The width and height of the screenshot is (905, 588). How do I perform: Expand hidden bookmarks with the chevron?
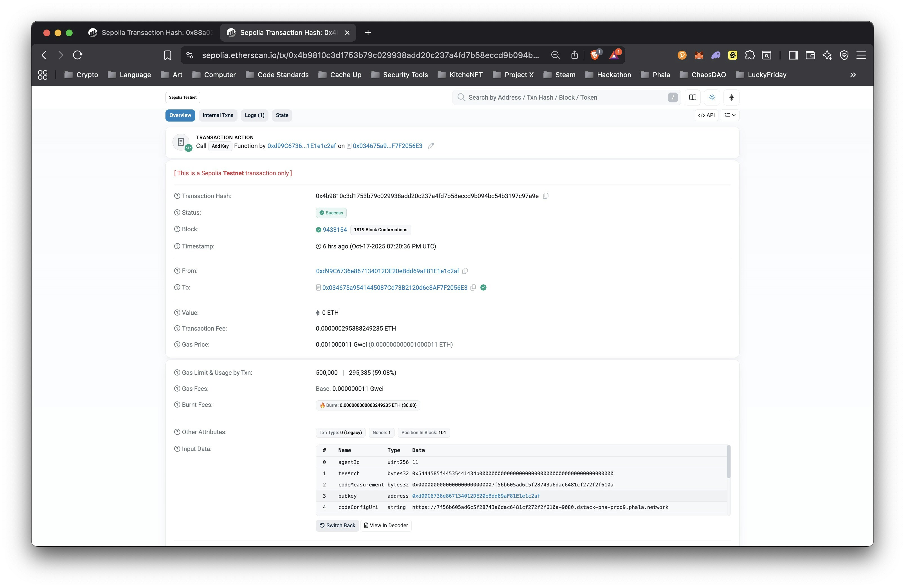point(853,75)
